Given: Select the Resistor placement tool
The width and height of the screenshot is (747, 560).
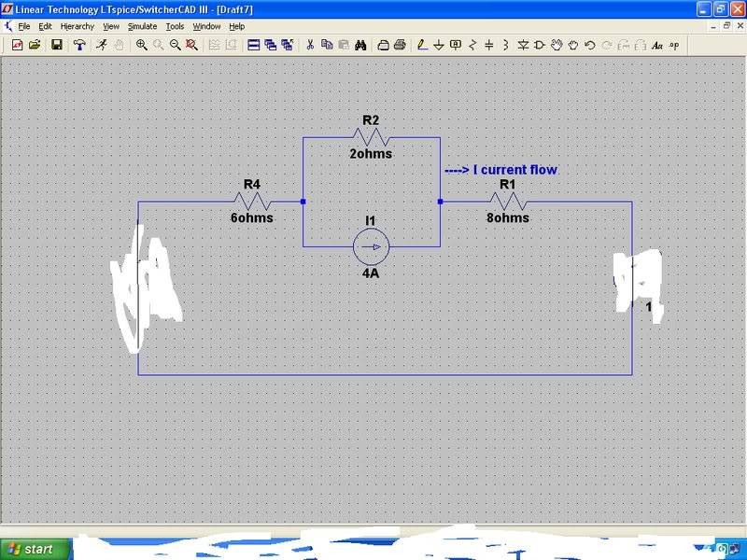Looking at the screenshot, I should (472, 45).
